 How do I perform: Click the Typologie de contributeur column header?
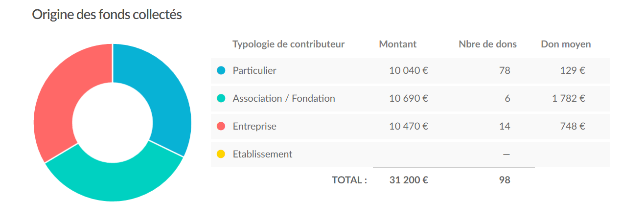(289, 44)
